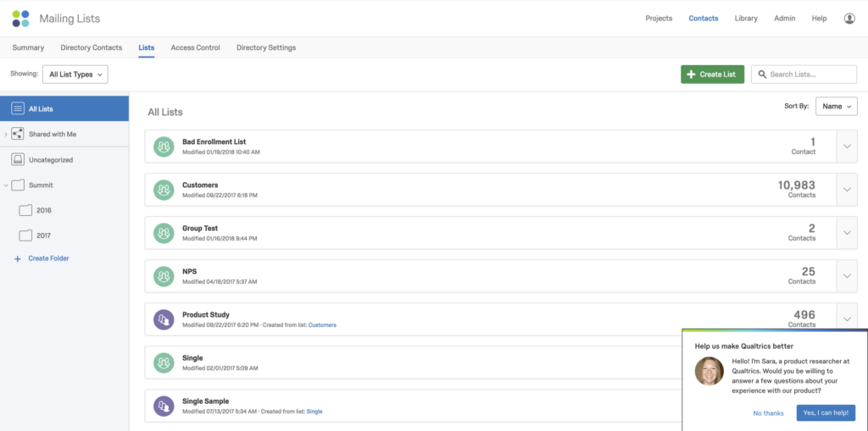The height and width of the screenshot is (431, 868).
Task: Click the Single Sample purple icon
Action: 164,406
